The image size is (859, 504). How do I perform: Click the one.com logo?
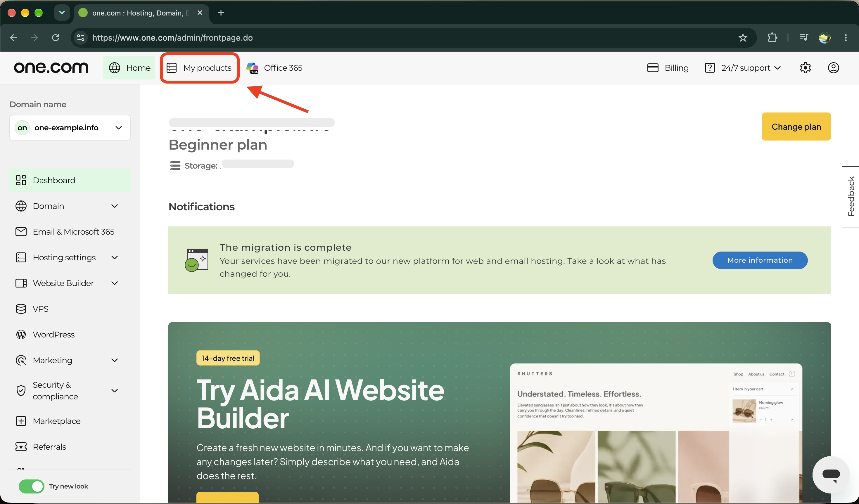[51, 67]
